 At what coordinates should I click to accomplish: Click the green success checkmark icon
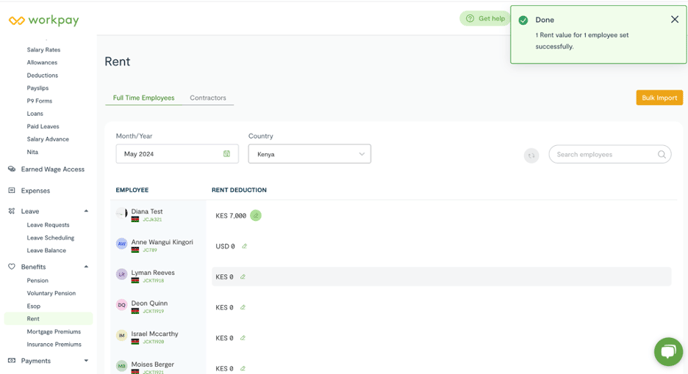[523, 20]
